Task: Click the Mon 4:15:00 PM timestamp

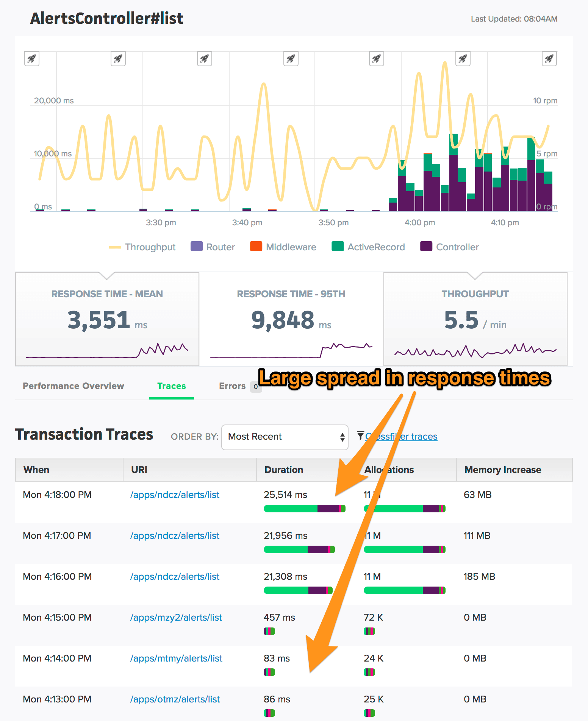Action: pos(57,618)
